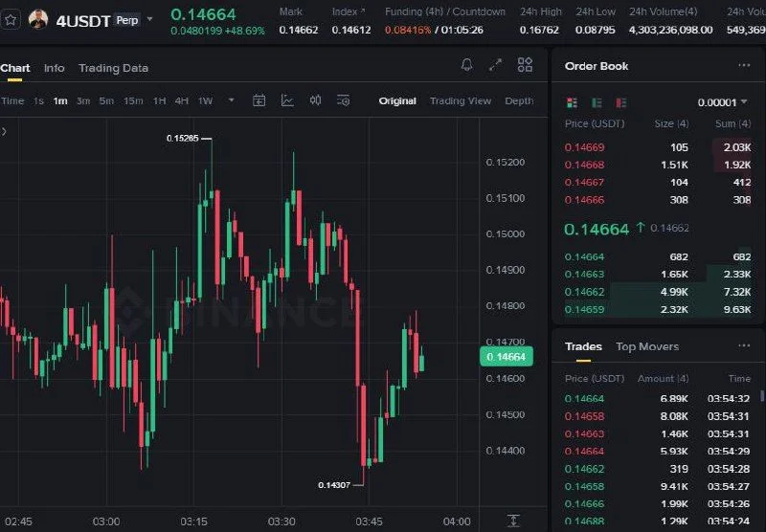Open the Trading Data tab
The image size is (766, 532).
point(113,68)
